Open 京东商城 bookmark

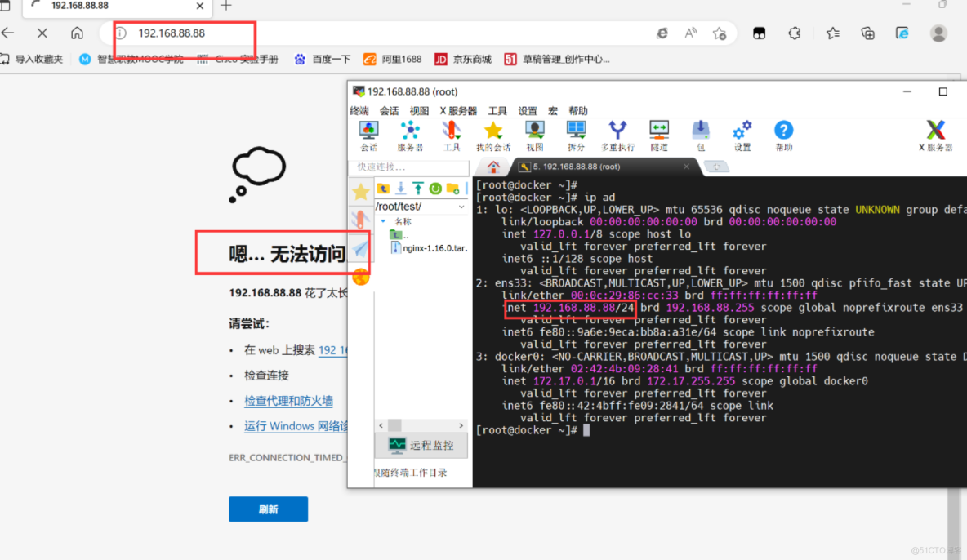pos(464,60)
